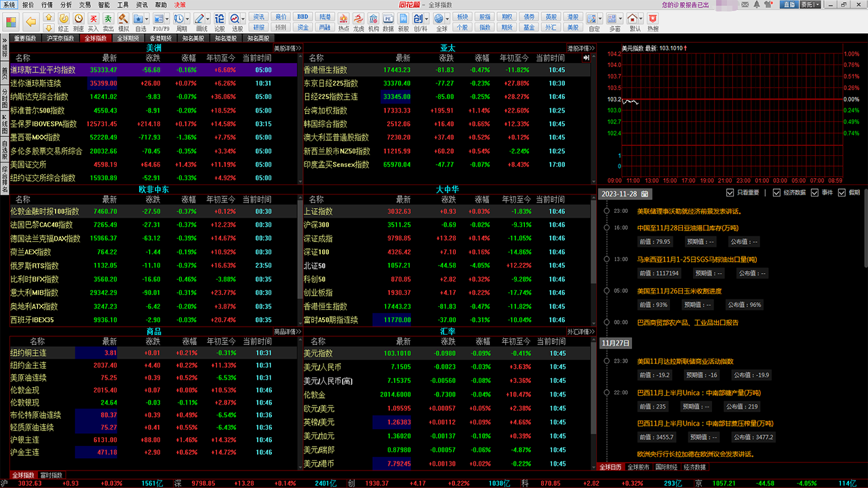This screenshot has height=488, width=868.
Task: Click the 卖出 (sell) toolbar icon
Action: 108,22
